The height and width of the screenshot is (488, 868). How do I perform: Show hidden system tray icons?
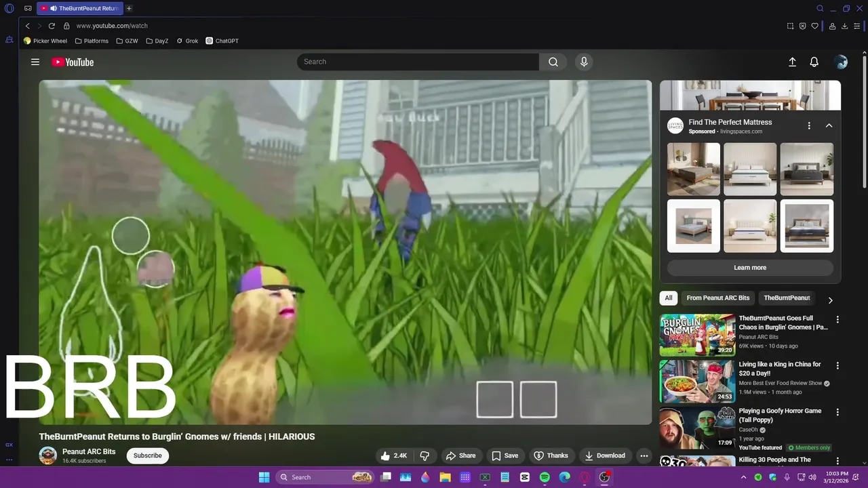point(743,477)
